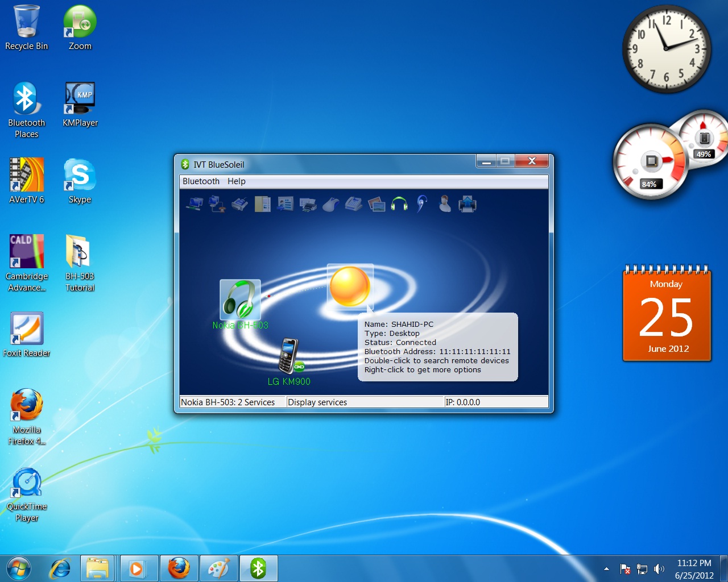Click the analog clock gadget
Viewport: 728px width, 582px height.
click(666, 49)
